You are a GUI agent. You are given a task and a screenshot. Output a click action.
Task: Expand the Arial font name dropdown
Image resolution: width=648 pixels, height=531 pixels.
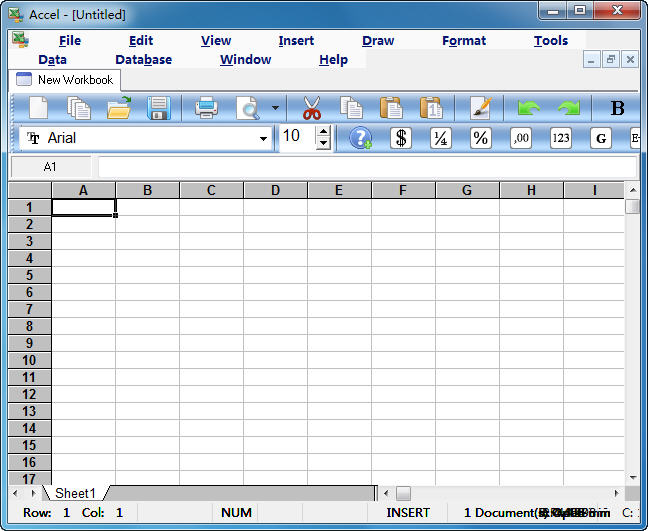(x=264, y=138)
